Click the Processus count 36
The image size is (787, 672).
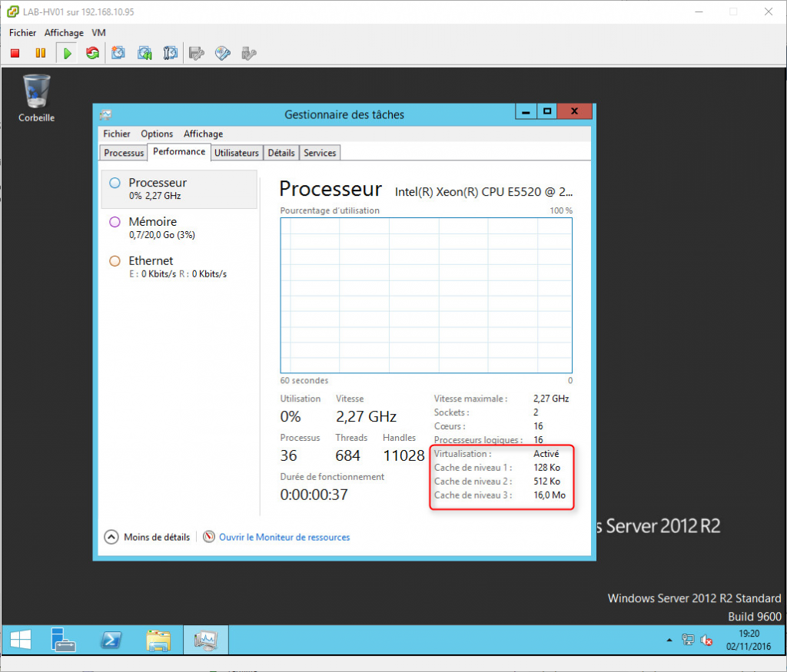point(289,455)
